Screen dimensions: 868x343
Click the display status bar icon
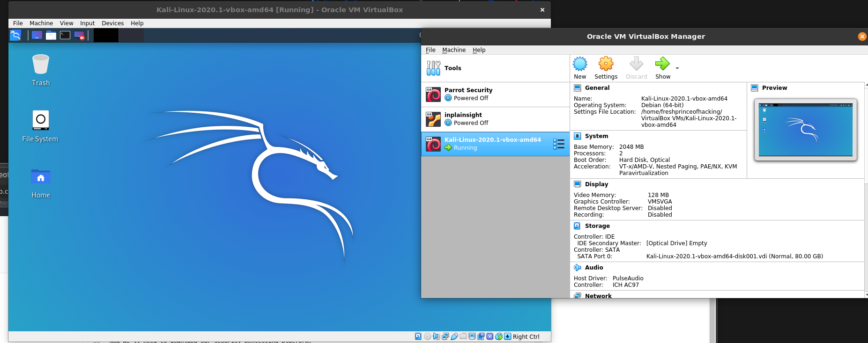click(472, 336)
